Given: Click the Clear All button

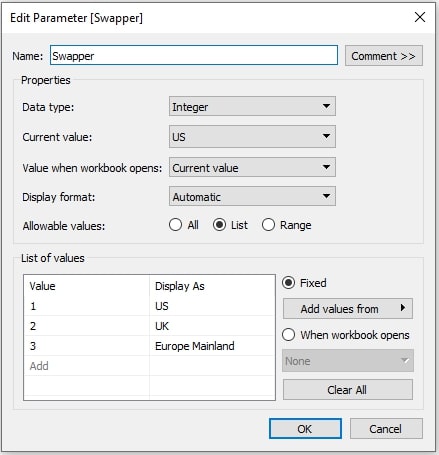Looking at the screenshot, I should pyautogui.click(x=348, y=389).
